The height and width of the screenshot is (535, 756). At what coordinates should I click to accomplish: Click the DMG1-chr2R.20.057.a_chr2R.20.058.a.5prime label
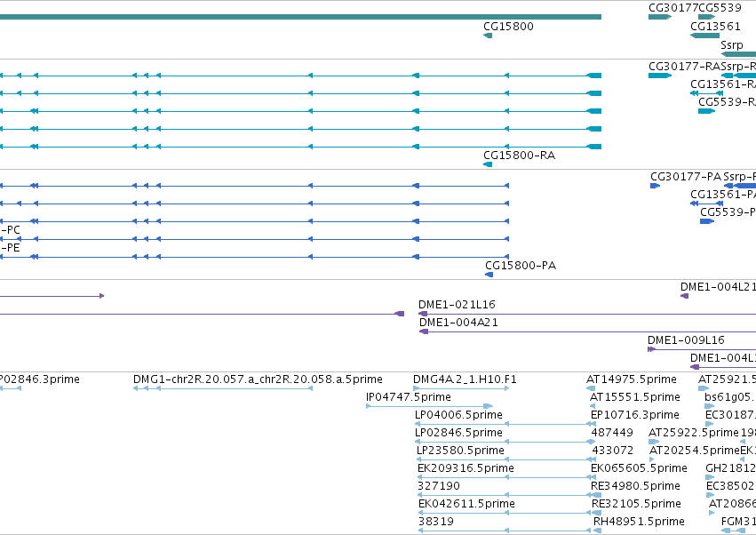[258, 379]
